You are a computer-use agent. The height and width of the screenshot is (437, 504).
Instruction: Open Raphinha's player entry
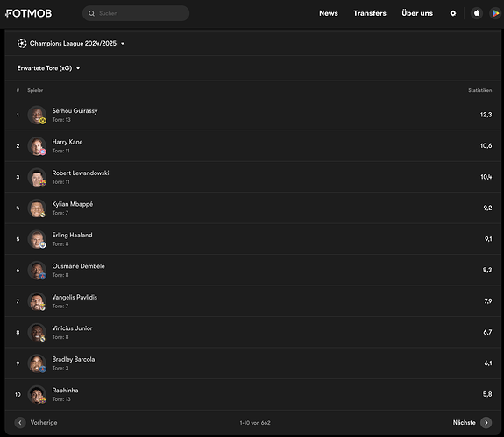click(253, 394)
